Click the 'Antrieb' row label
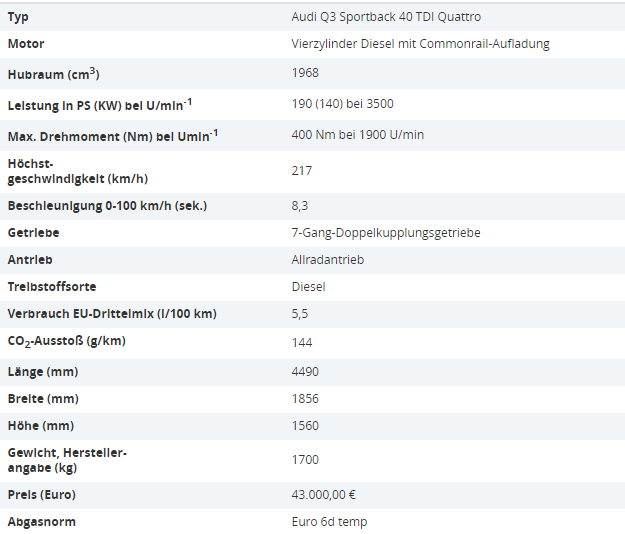Screen dimensions: 625x534 pyautogui.click(x=30, y=260)
